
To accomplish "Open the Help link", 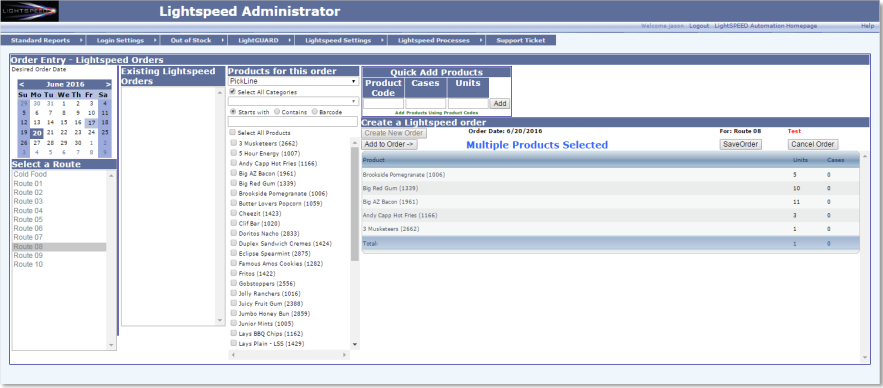I will 867,26.
